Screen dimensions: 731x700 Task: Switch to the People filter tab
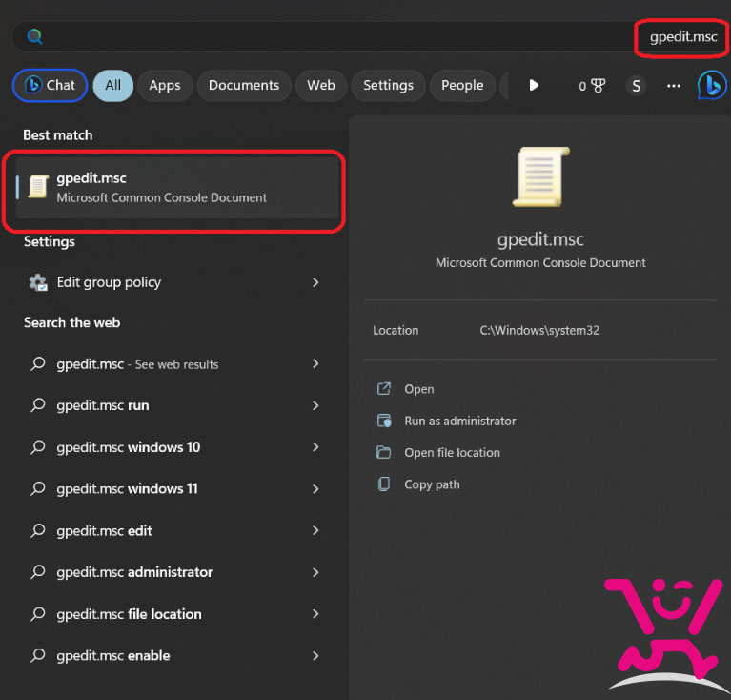click(462, 85)
